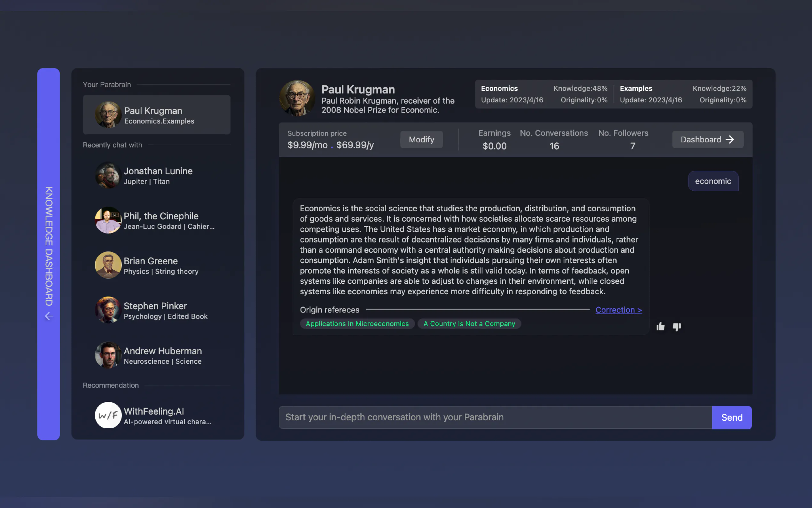
Task: Open the Dashboard arrow button
Action: pyautogui.click(x=707, y=139)
